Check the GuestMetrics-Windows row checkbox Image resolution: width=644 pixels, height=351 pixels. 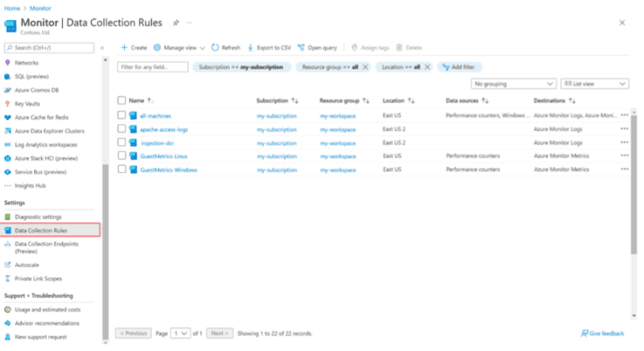(x=122, y=169)
